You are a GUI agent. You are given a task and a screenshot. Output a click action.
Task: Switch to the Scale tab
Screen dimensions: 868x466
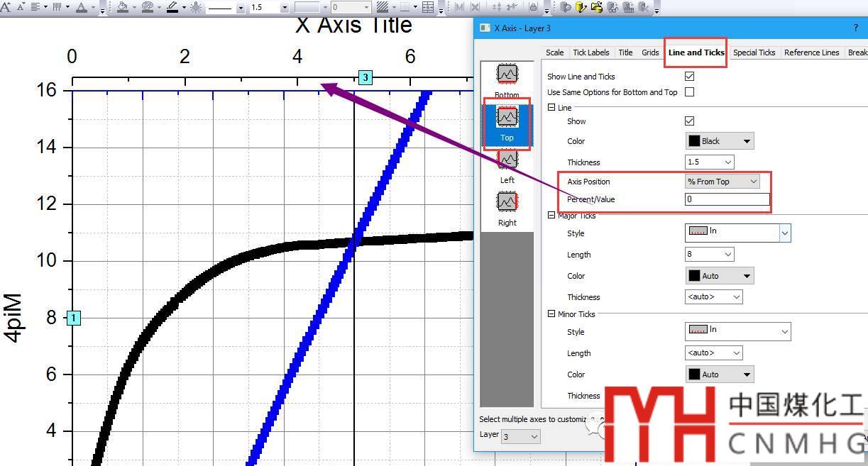tap(555, 52)
